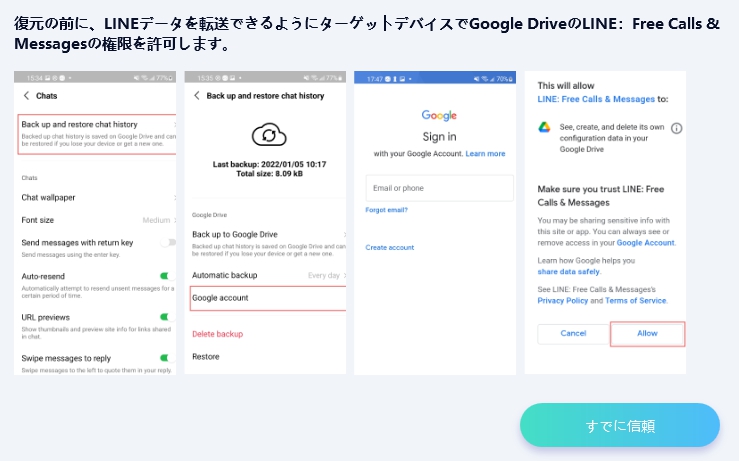The width and height of the screenshot is (739, 461).
Task: Tap back arrow beside Back up and restore title
Action: (x=197, y=96)
